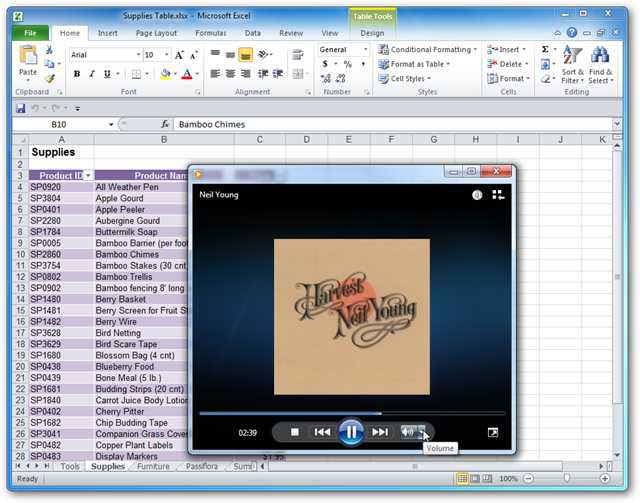
Task: Mute the media player speaker icon
Action: pyautogui.click(x=408, y=432)
